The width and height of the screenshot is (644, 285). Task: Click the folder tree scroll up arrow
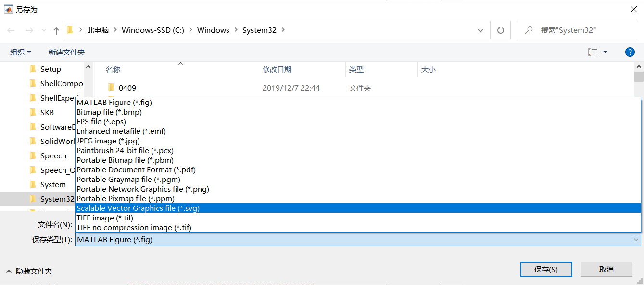point(88,67)
